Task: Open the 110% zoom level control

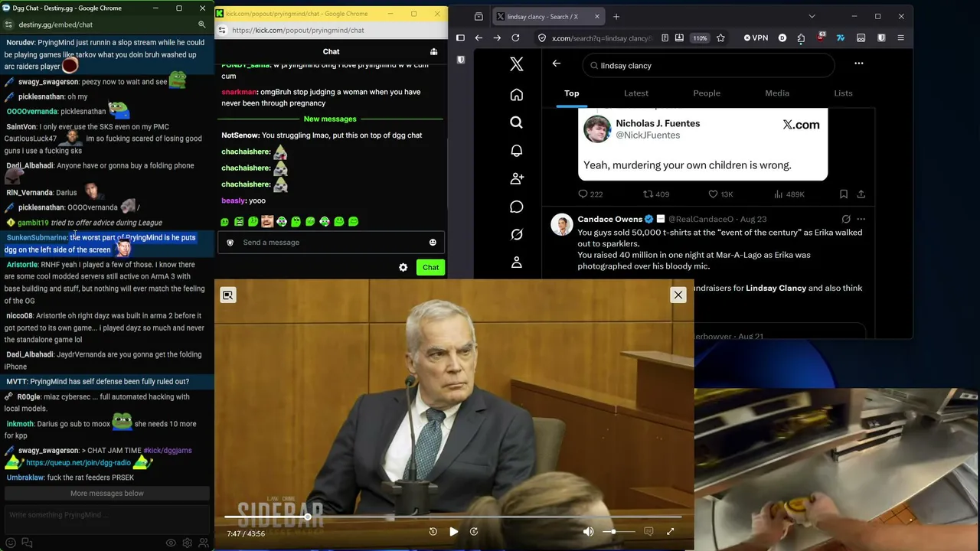Action: (x=700, y=38)
